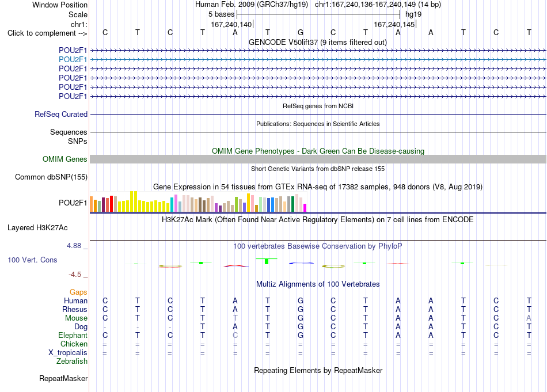
Task: Click the 'RefSeq genes from NCBI' title
Action: pos(318,106)
